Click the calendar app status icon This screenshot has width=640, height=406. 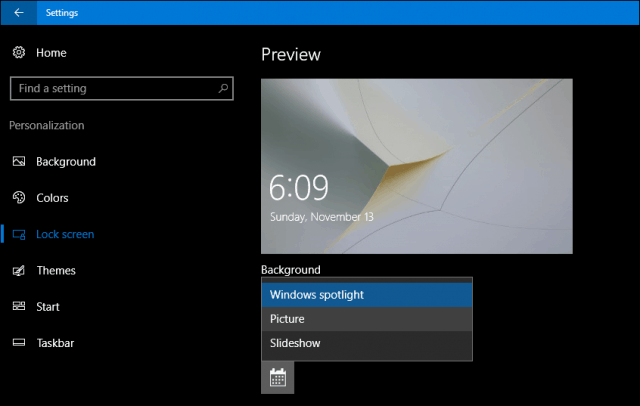point(278,377)
